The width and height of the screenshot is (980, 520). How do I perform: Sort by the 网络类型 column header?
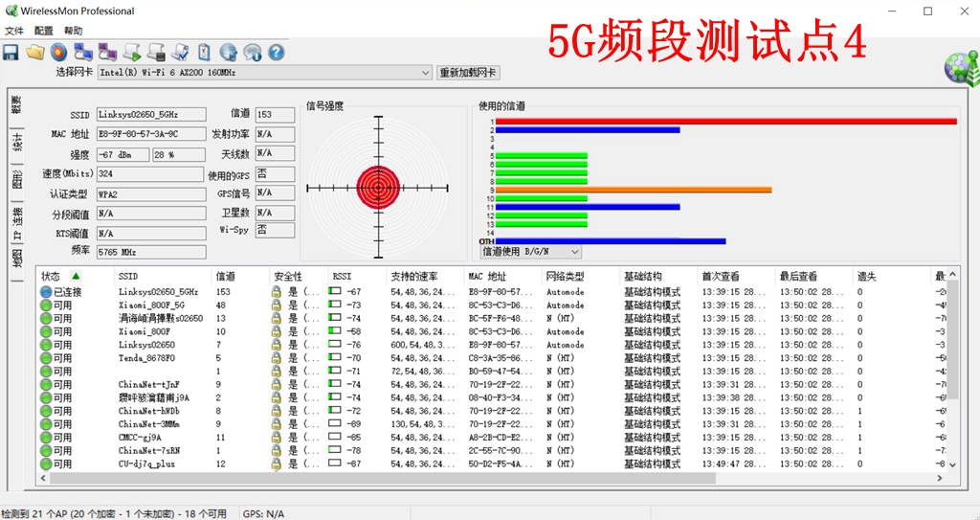(581, 276)
